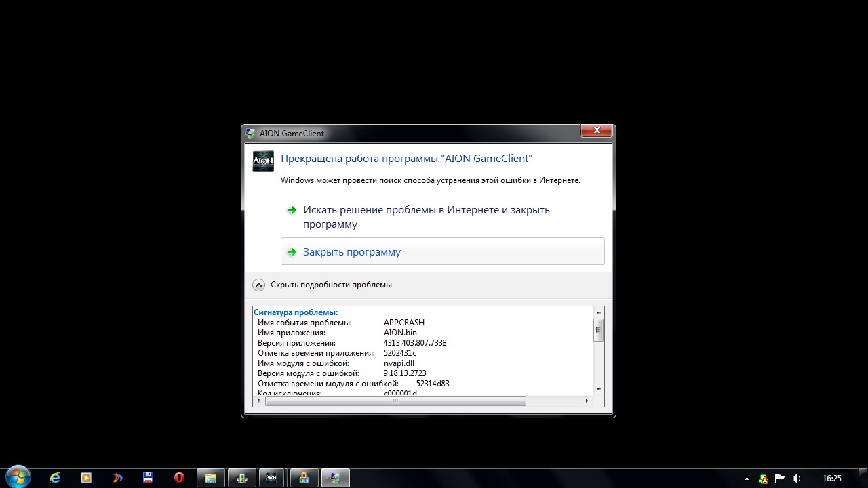Switch to the AION taskbar button
Image resolution: width=868 pixels, height=488 pixels.
point(271,478)
